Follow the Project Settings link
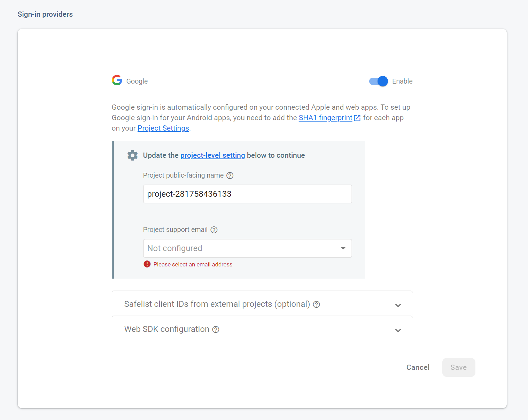Viewport: 528px width, 420px height. [163, 128]
